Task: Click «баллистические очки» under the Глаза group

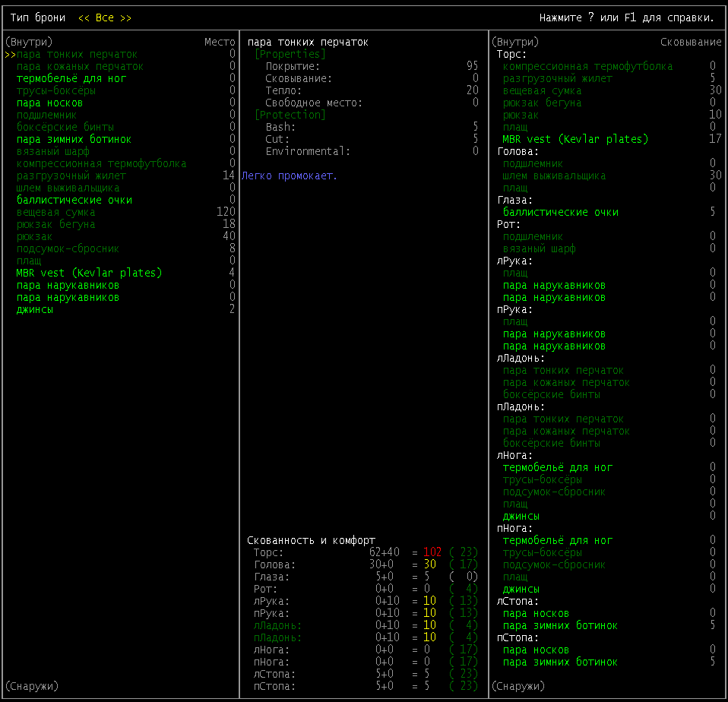Action: [560, 212]
